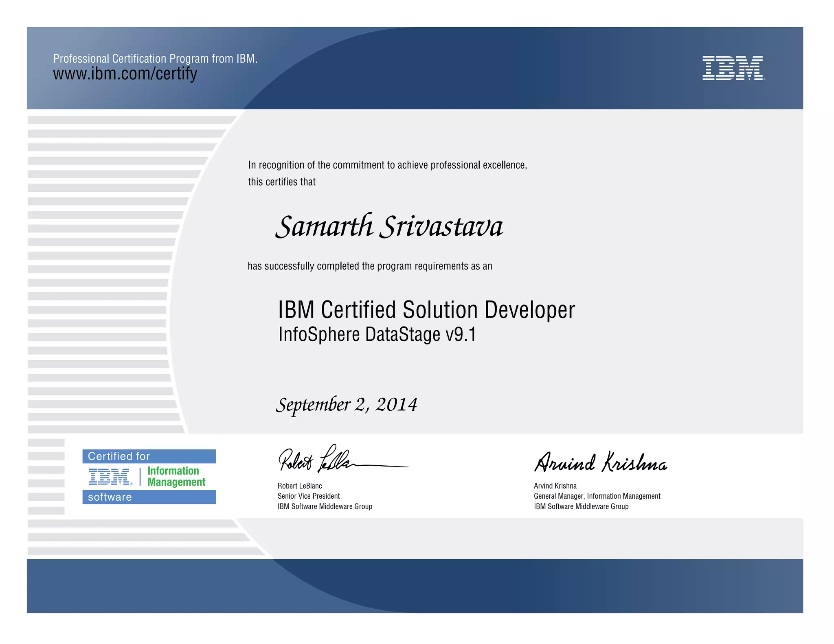Viewport: 834px width, 644px height.
Task: Click the this certifies that line
Action: pos(282,182)
